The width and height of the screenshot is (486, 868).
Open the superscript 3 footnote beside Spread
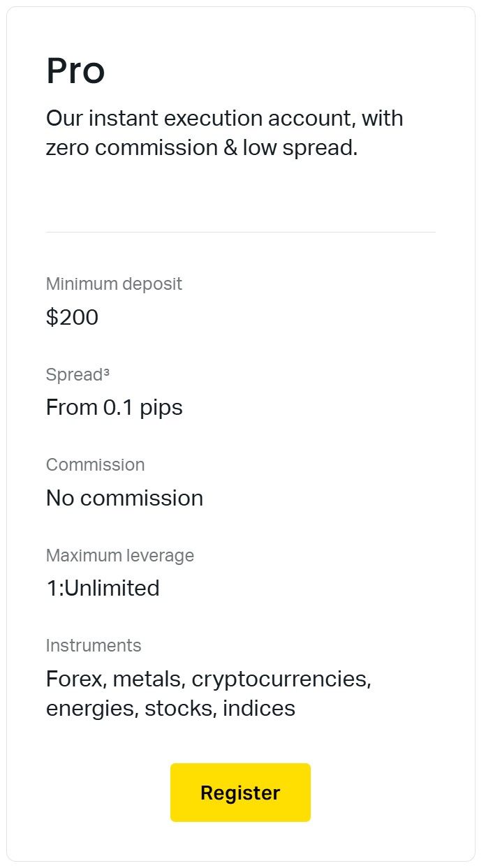tap(106, 372)
